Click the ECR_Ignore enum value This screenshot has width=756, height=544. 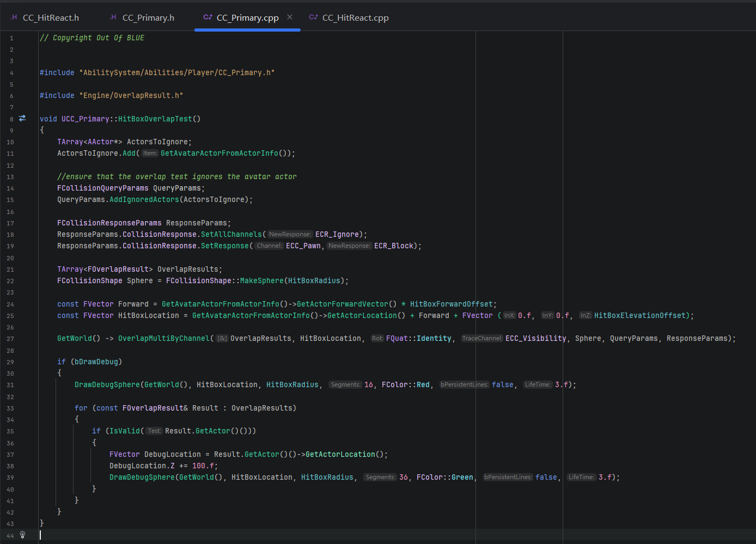(x=337, y=234)
